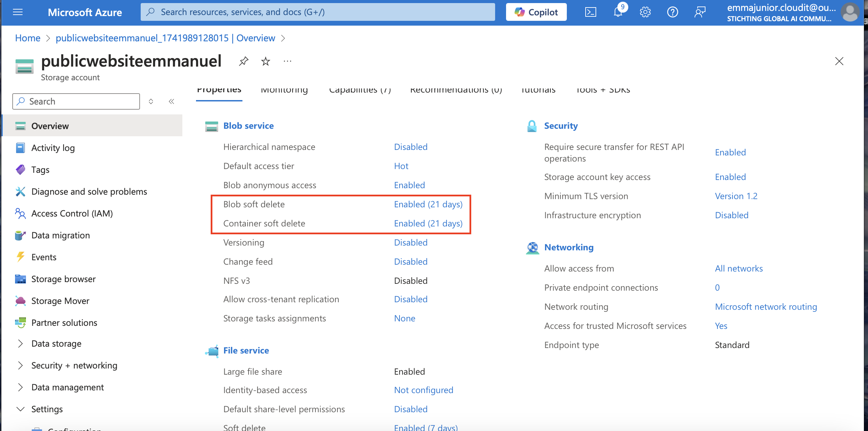
Task: Open notifications bell showing 9
Action: [x=618, y=12]
